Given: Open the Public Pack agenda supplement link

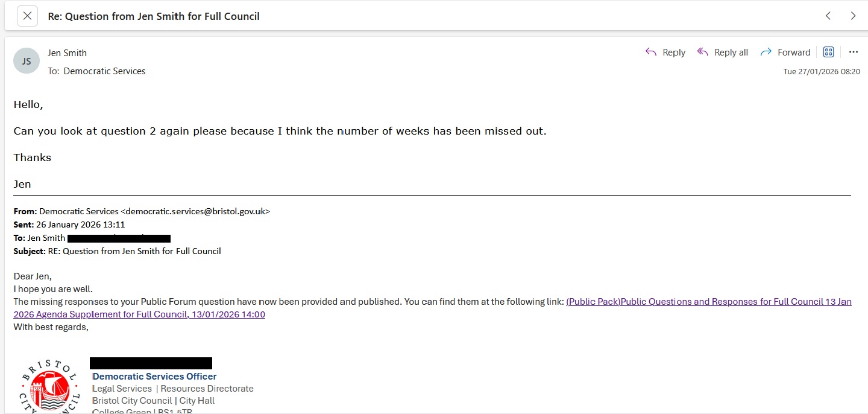Looking at the screenshot, I should pyautogui.click(x=708, y=302).
